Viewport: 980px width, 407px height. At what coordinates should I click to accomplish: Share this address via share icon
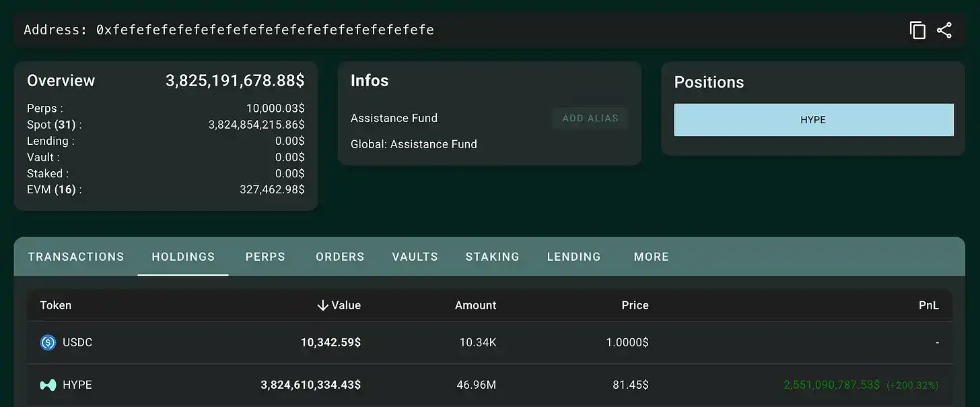coord(944,30)
